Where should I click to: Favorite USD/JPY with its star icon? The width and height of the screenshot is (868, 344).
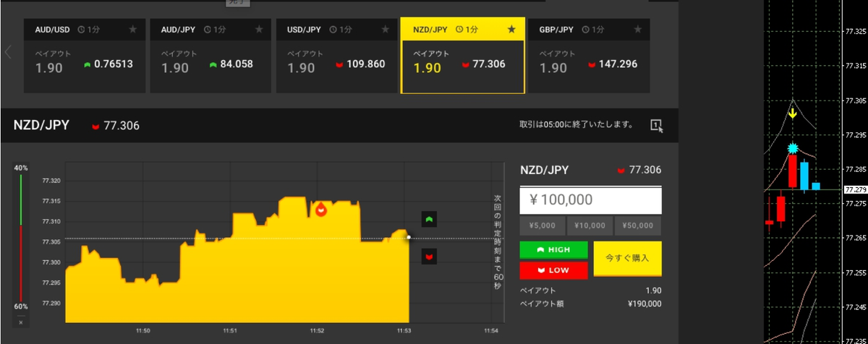point(385,30)
